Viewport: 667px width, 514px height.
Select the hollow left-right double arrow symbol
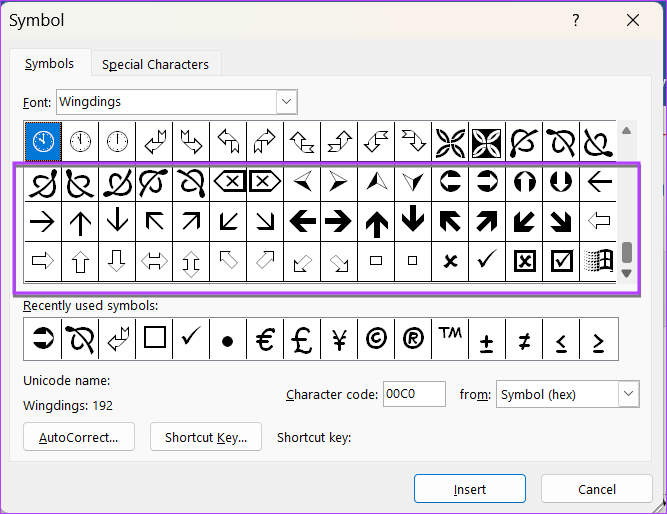(x=155, y=261)
